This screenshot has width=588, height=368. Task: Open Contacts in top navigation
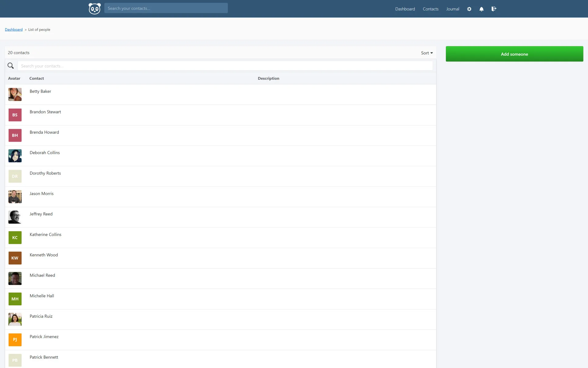[x=431, y=9]
